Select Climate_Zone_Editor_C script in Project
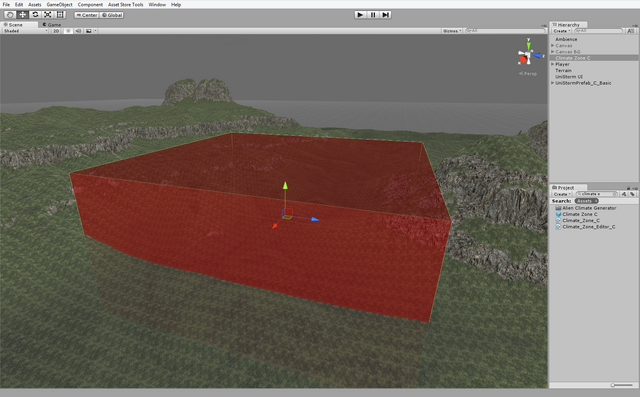 (589, 227)
